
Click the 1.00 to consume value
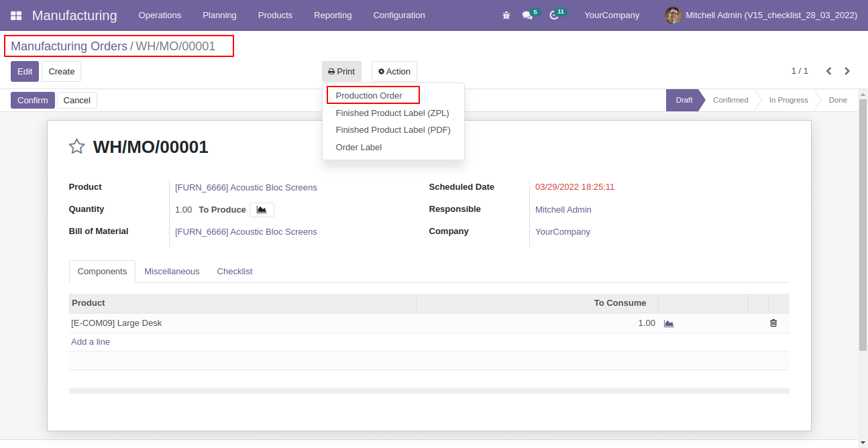(647, 323)
